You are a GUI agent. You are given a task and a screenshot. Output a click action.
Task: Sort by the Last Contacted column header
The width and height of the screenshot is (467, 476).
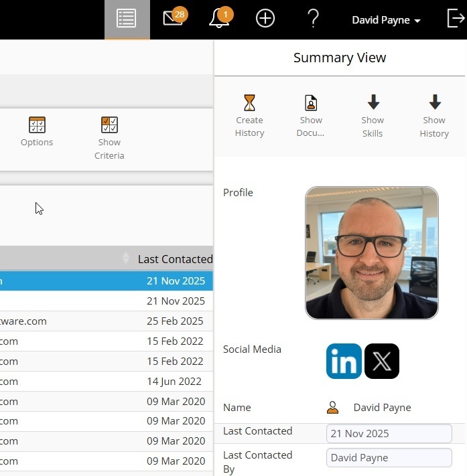(x=174, y=259)
